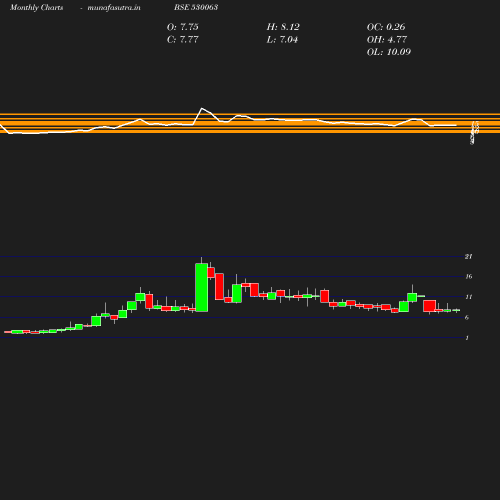Click the price axis label 1
This screenshot has width=500, height=500.
467,338
